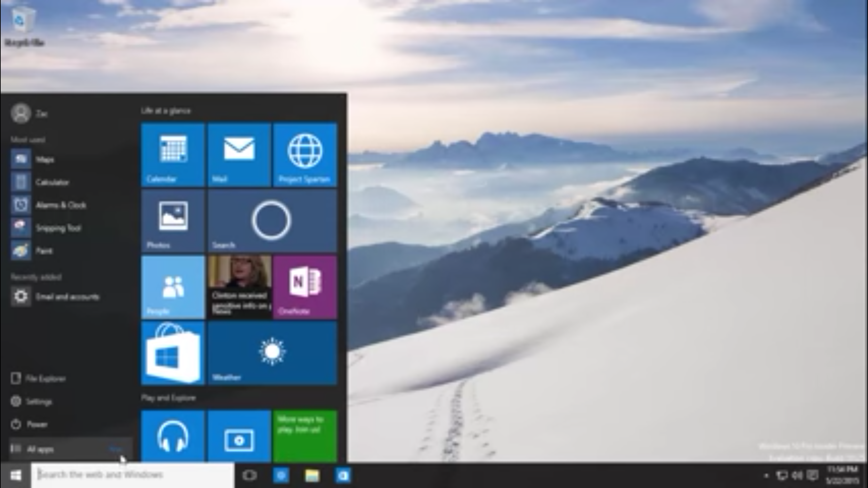Open Settings from the Start menu
Viewport: 868px width, 488px height.
[x=39, y=402]
